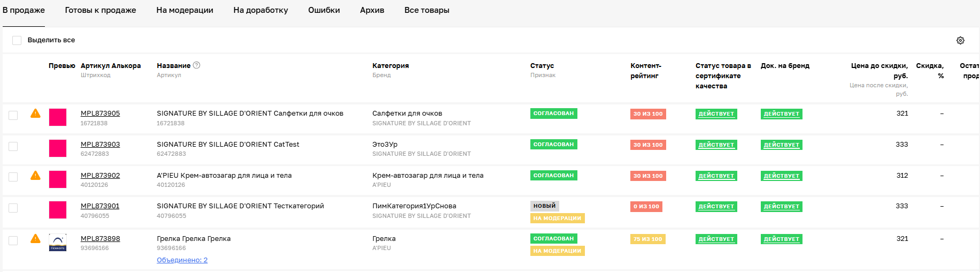Click НА МОДЕРАЦИИ badge in Грелка row

tap(557, 251)
